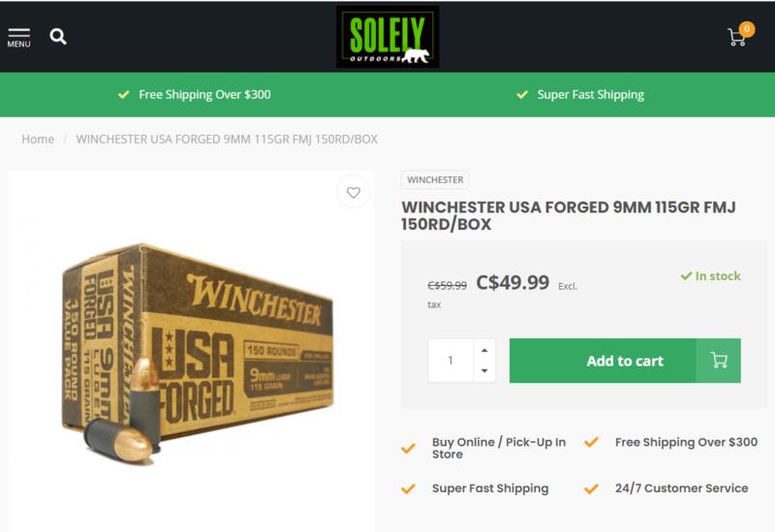775x532 pixels.
Task: Open the shopping cart icon
Action: point(737,37)
